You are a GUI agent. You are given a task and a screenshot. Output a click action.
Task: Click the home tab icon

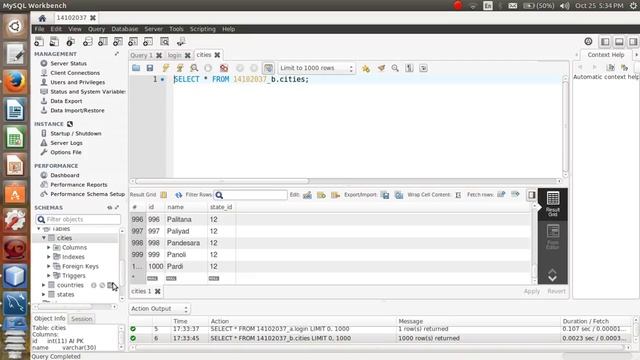click(42, 18)
